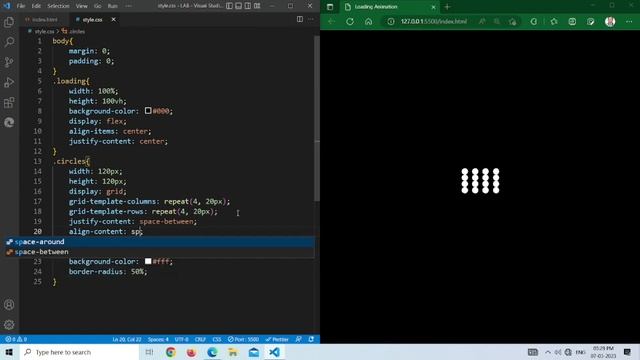
Task: Click the address bar URL 127.0.0.1:5500/index.html
Action: [433, 21]
